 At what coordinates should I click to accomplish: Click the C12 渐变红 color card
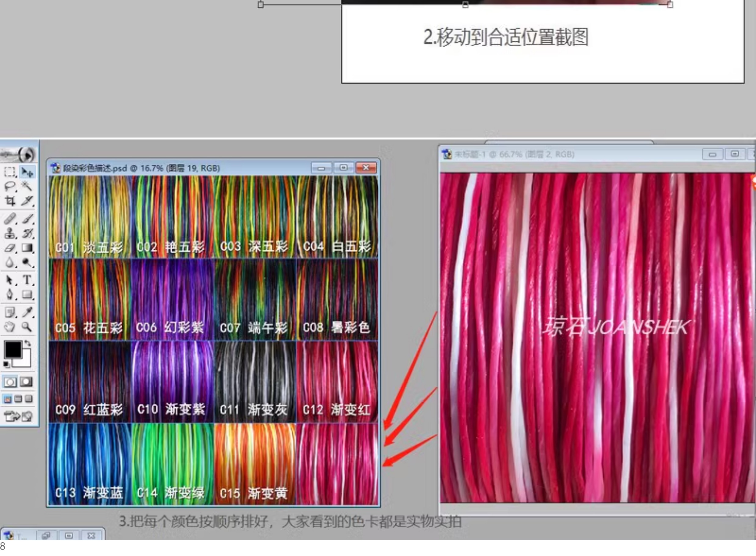[337, 381]
